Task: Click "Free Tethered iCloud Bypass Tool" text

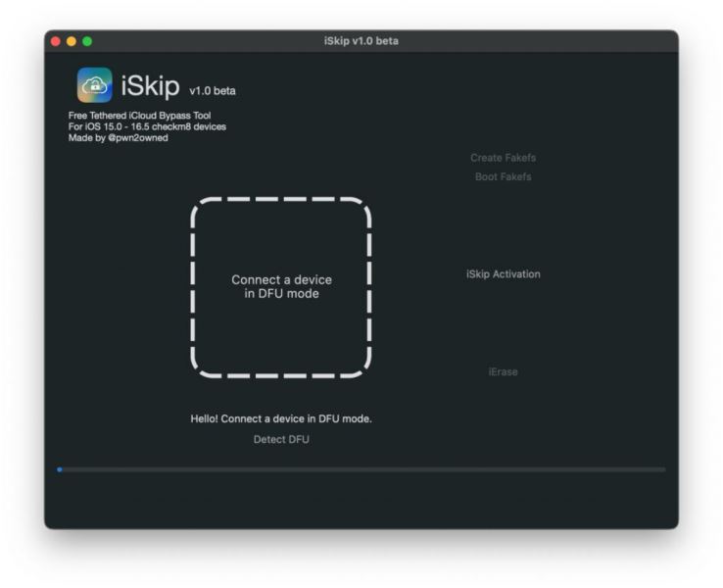Action: pyautogui.click(x=140, y=116)
